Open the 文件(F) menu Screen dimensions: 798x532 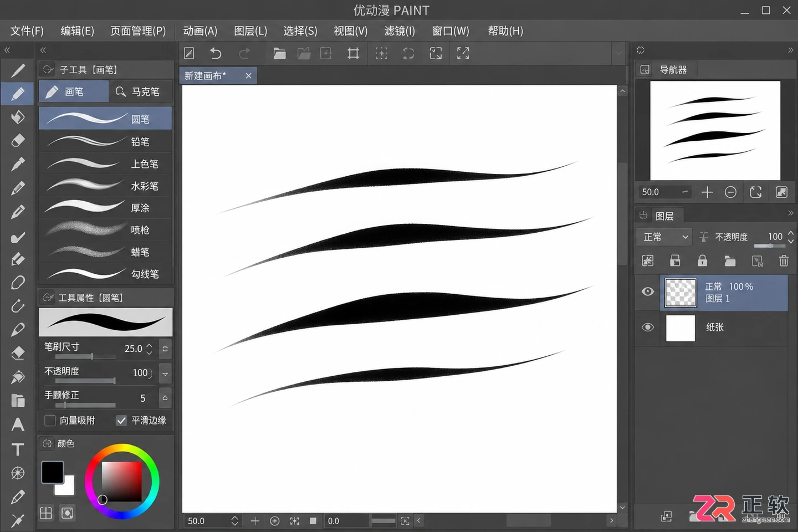[x=27, y=31]
